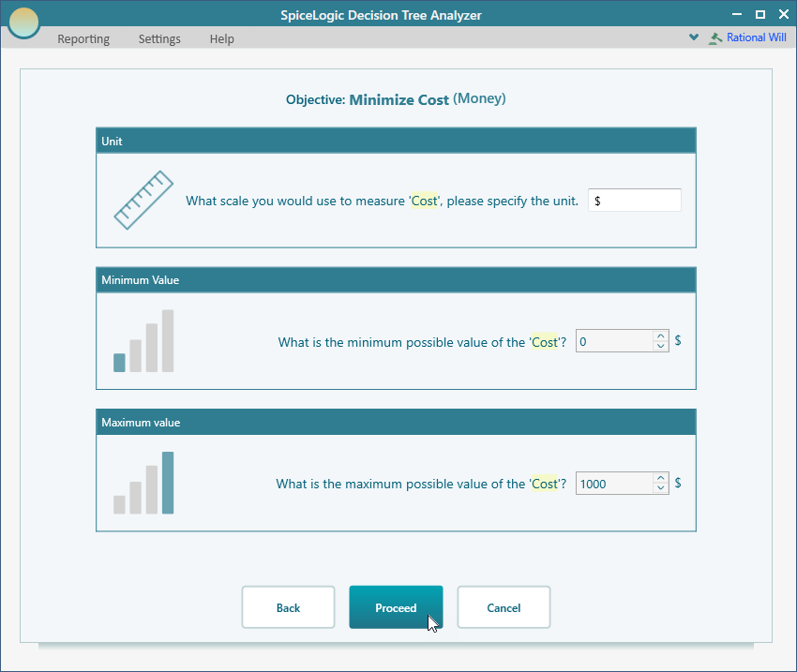Image resolution: width=797 pixels, height=672 pixels.
Task: Click the bar chart icon in Maximum value
Action: tap(143, 484)
